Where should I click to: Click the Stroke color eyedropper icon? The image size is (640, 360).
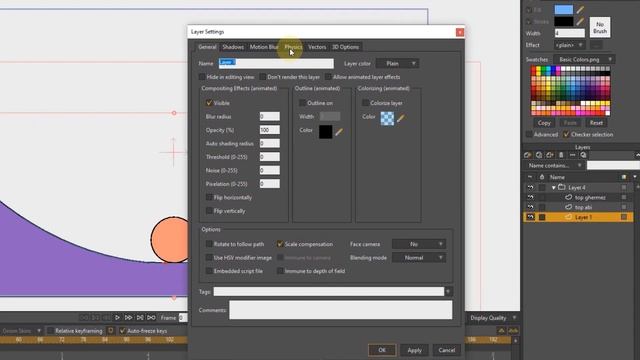[580, 21]
